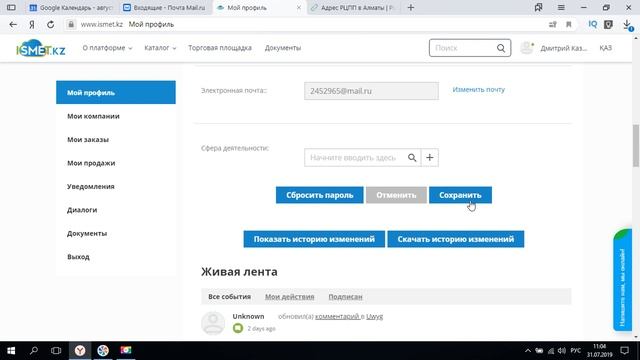Open the Windows Start menu

point(11,351)
